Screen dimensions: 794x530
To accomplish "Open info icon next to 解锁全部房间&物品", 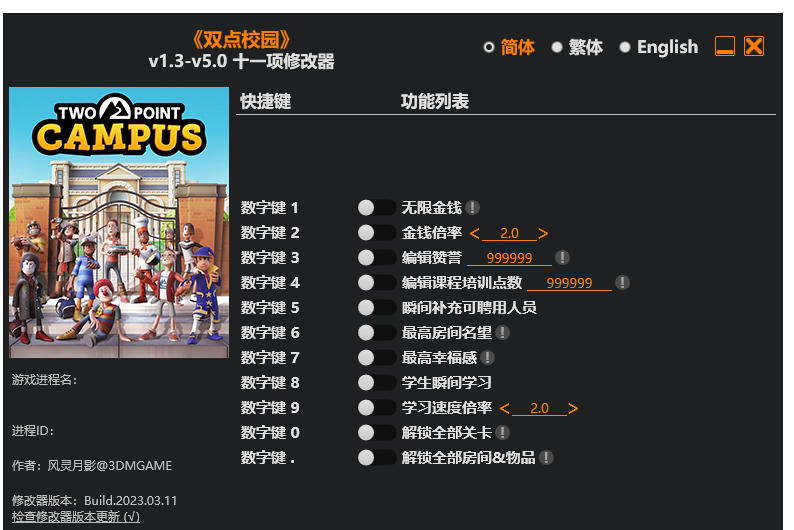I will [x=546, y=458].
